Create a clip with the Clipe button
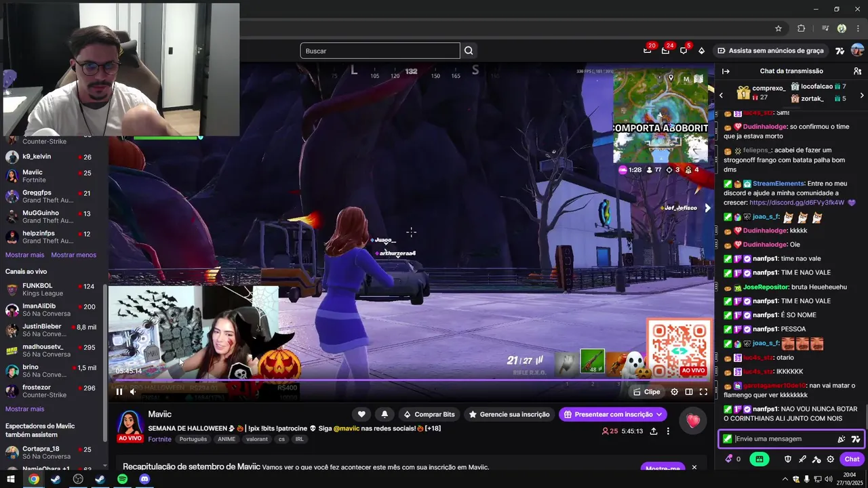Screen dimensions: 868x488 click(x=646, y=392)
